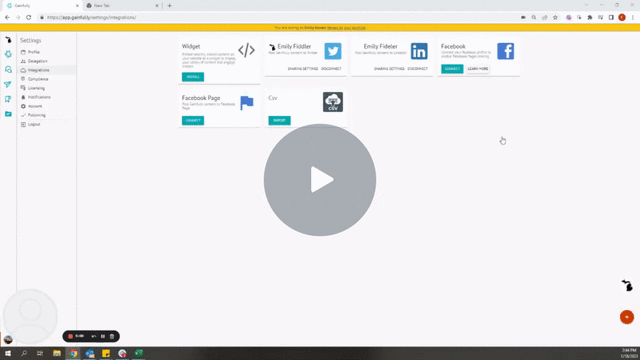This screenshot has width=640, height=360.
Task: Select Compliance in the Settings menu
Action: (38, 79)
